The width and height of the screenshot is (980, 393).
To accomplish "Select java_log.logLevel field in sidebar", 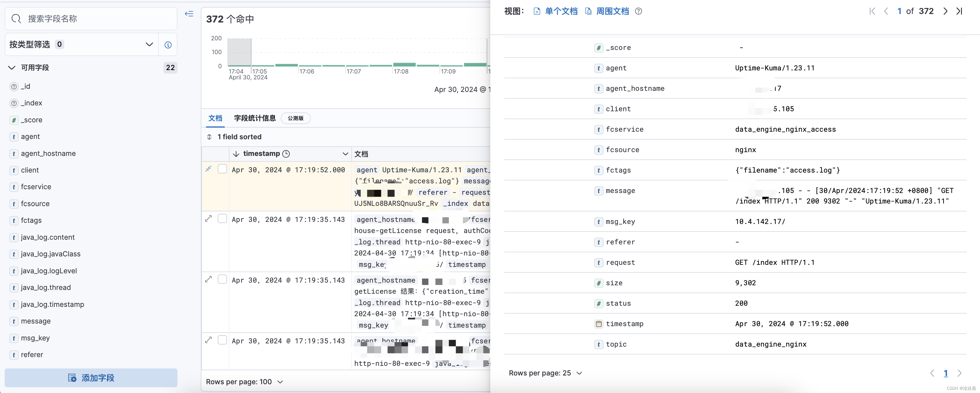I will [x=49, y=271].
